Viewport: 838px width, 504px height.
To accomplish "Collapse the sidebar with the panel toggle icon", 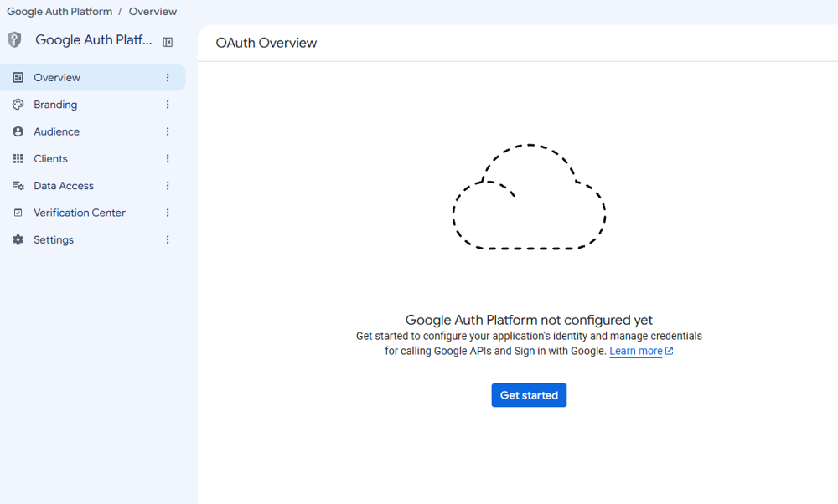I will pos(168,42).
